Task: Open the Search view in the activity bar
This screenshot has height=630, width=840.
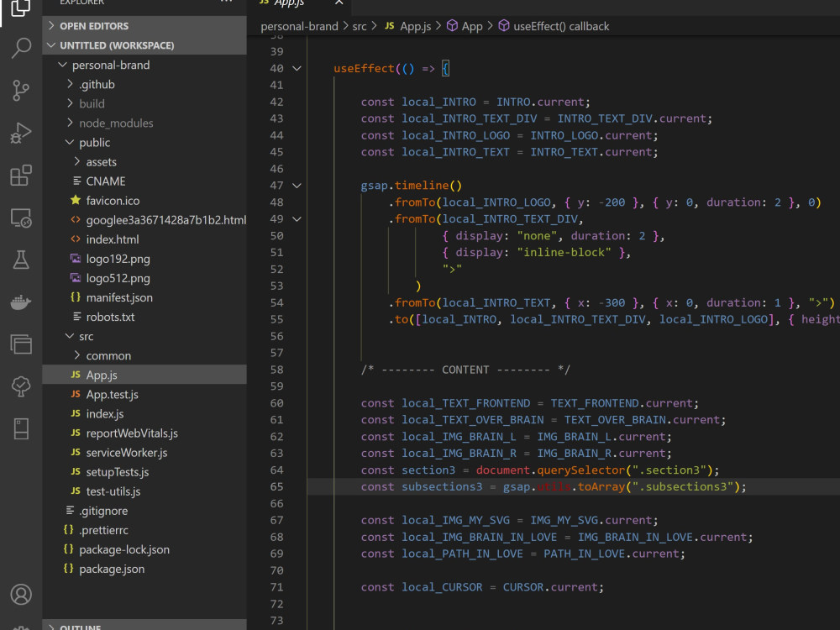Action: 21,48
